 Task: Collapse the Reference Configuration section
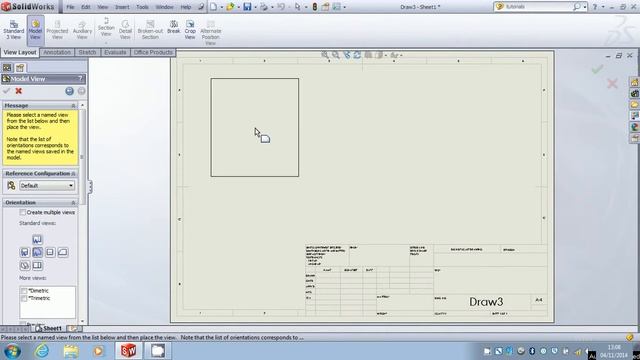click(x=73, y=174)
